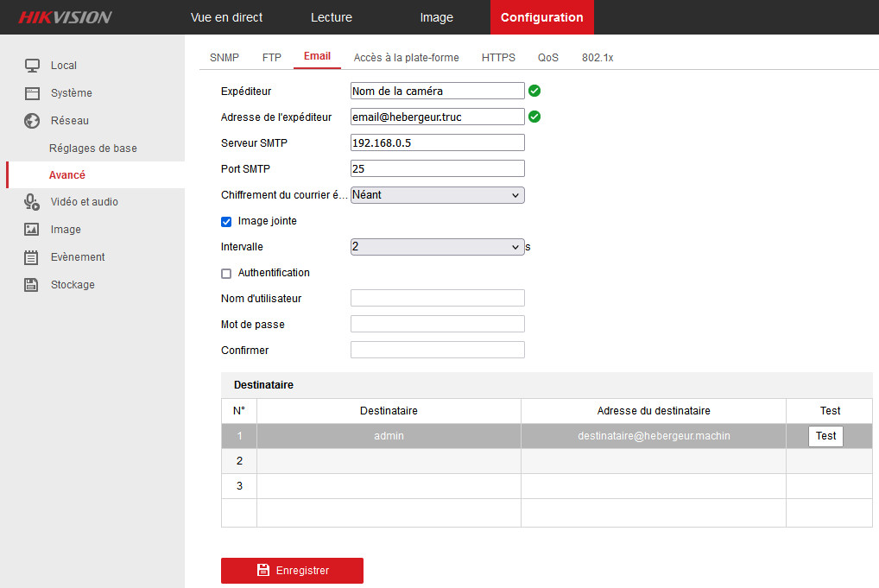This screenshot has height=588, width=879.
Task: Click the Enregistrer save button
Action: pyautogui.click(x=292, y=571)
